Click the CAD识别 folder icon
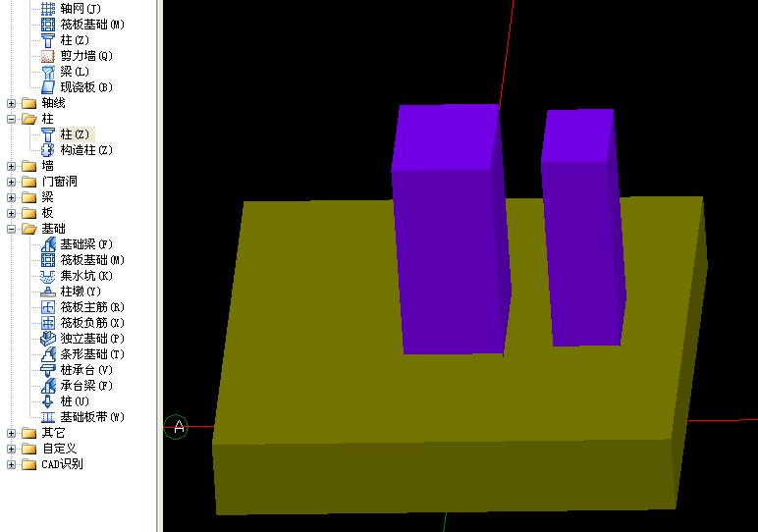The image size is (758, 532). pos(29,464)
